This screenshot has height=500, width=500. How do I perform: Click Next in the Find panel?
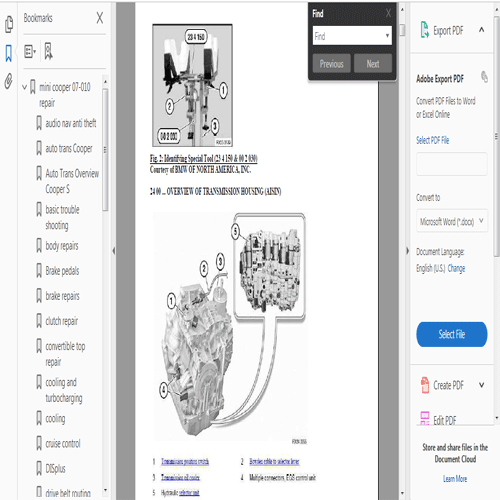373,63
